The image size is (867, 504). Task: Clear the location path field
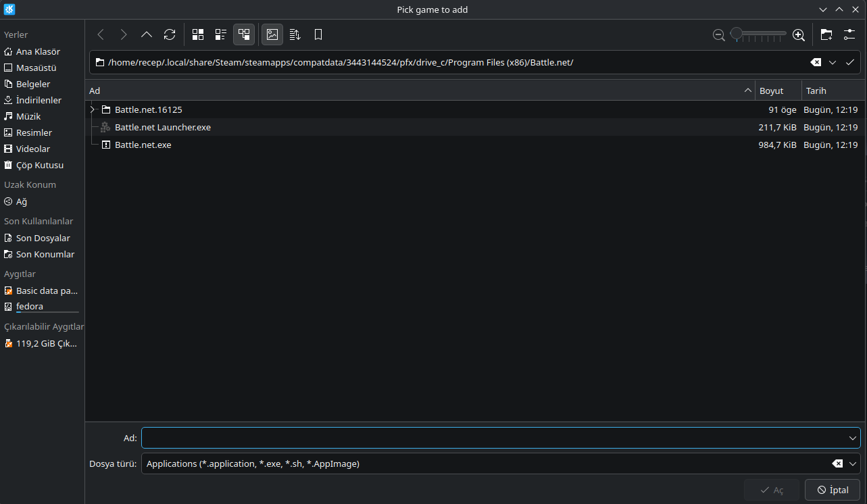(x=816, y=62)
